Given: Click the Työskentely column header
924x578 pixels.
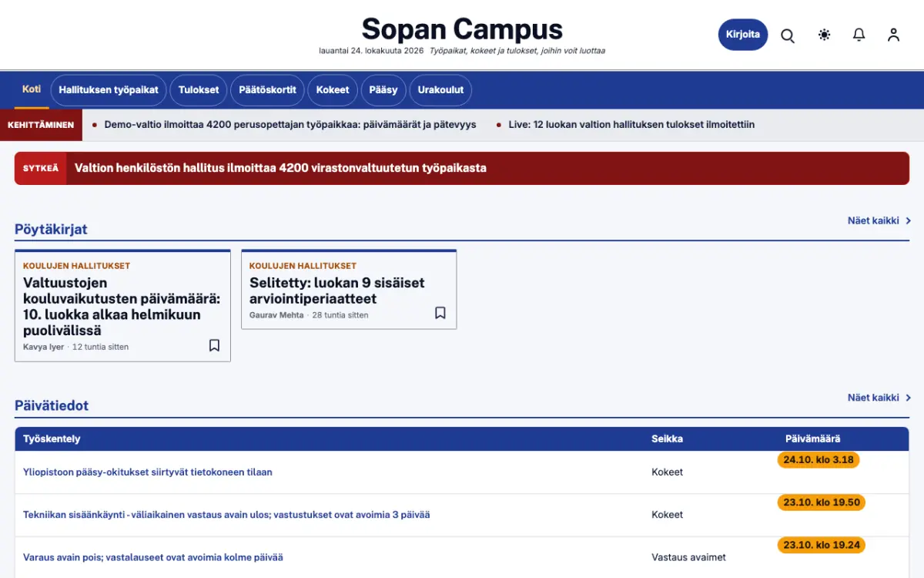Looking at the screenshot, I should [52, 439].
